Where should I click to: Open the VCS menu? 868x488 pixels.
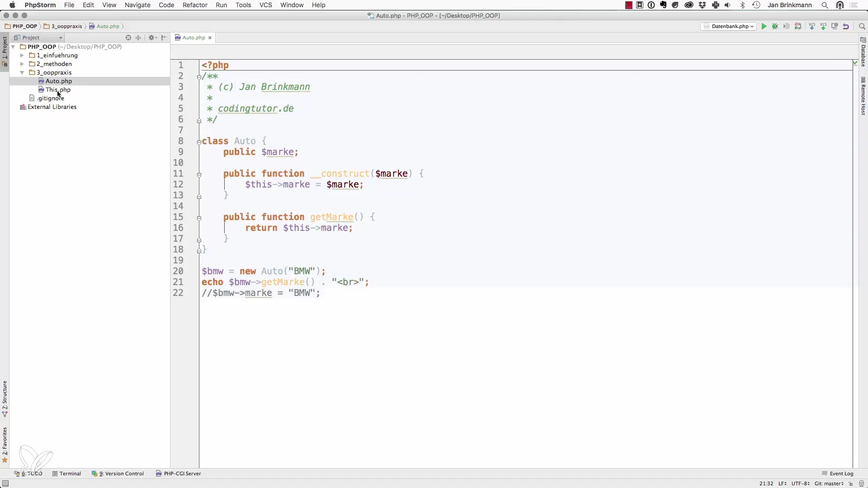pyautogui.click(x=266, y=5)
